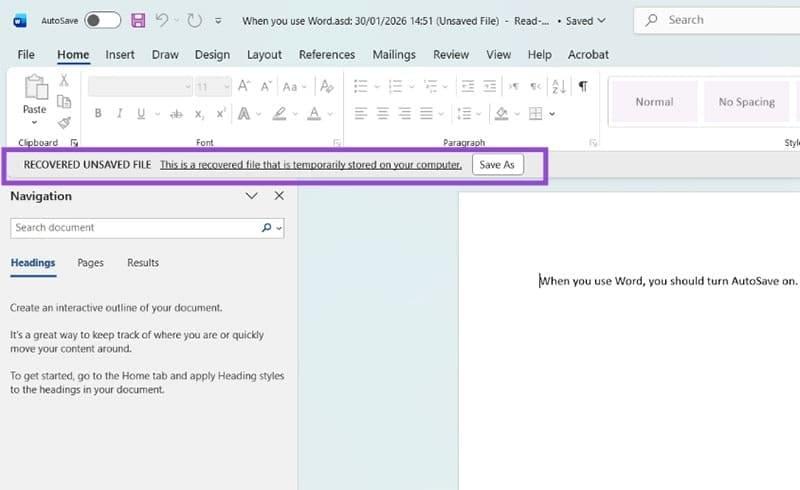This screenshot has height=490, width=800.
Task: Expand the Navigation pane options chevron
Action: pos(252,197)
